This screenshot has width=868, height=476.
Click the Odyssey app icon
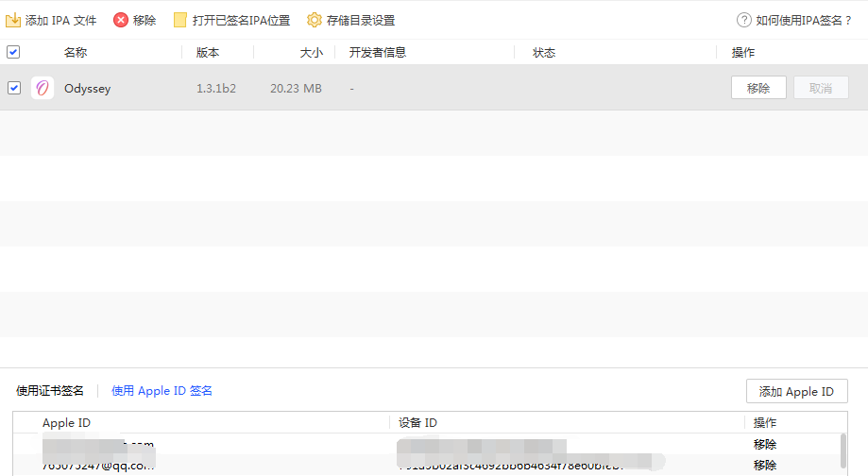(x=43, y=88)
